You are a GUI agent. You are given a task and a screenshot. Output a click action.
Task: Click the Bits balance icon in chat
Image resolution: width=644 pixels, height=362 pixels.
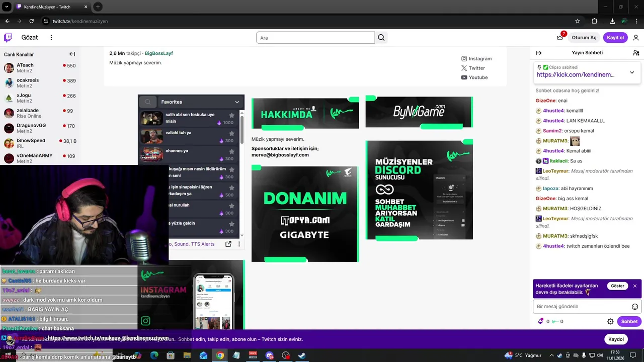tap(541, 321)
